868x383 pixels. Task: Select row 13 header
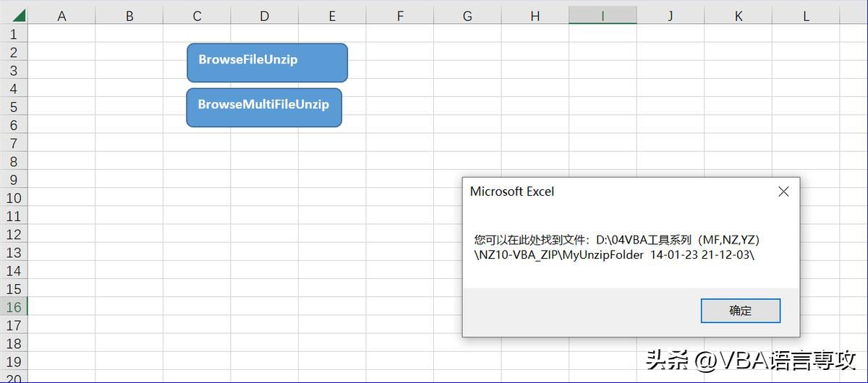pos(14,253)
